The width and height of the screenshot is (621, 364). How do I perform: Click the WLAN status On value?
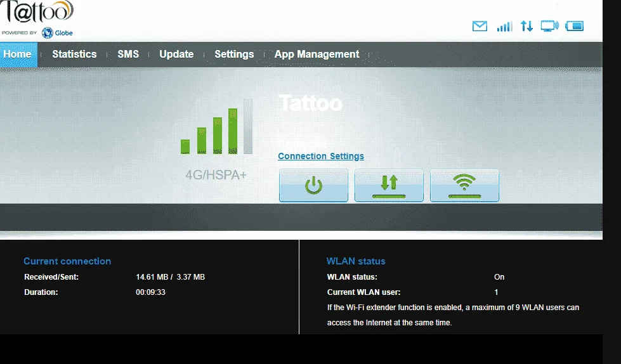[x=499, y=277]
